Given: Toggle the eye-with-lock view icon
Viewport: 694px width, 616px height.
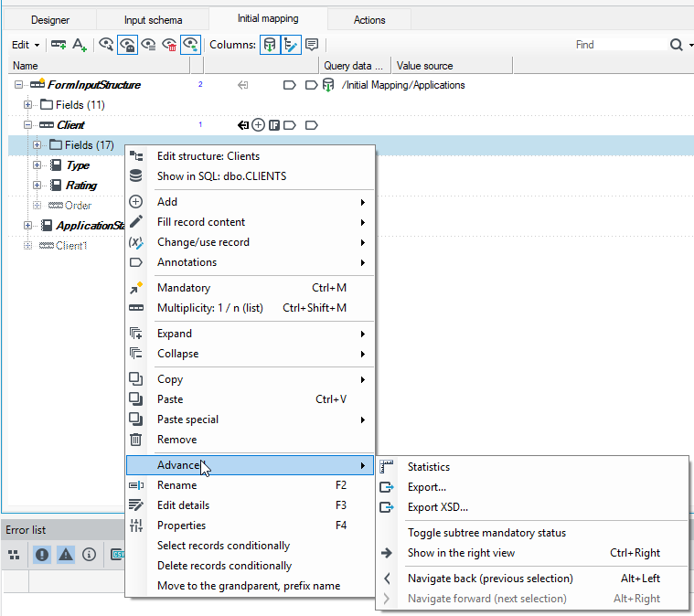Looking at the screenshot, I should click(x=127, y=45).
